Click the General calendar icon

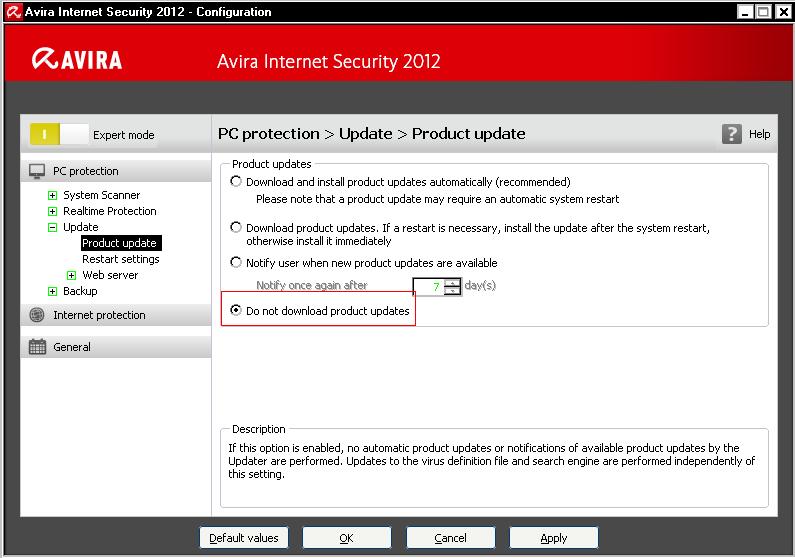tap(37, 347)
